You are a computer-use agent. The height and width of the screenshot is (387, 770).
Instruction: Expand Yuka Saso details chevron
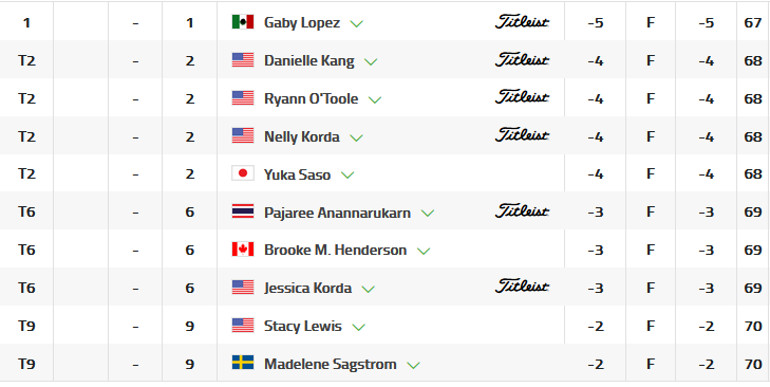point(347,175)
